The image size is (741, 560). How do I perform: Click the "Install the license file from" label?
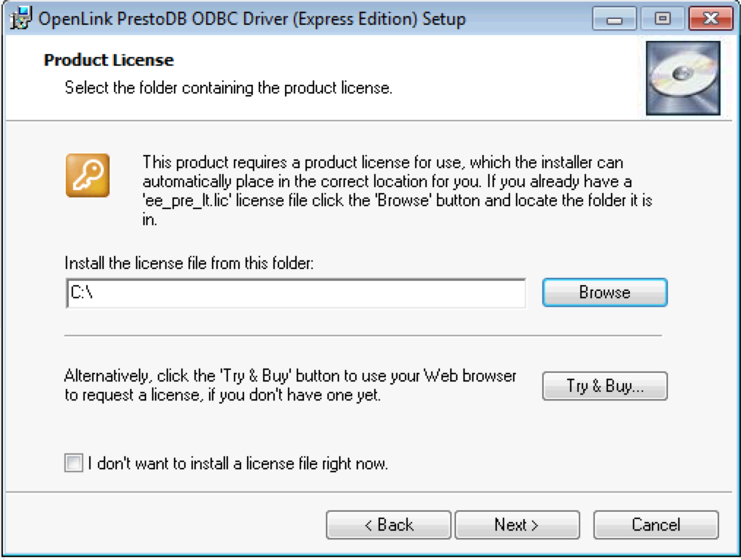click(x=189, y=263)
